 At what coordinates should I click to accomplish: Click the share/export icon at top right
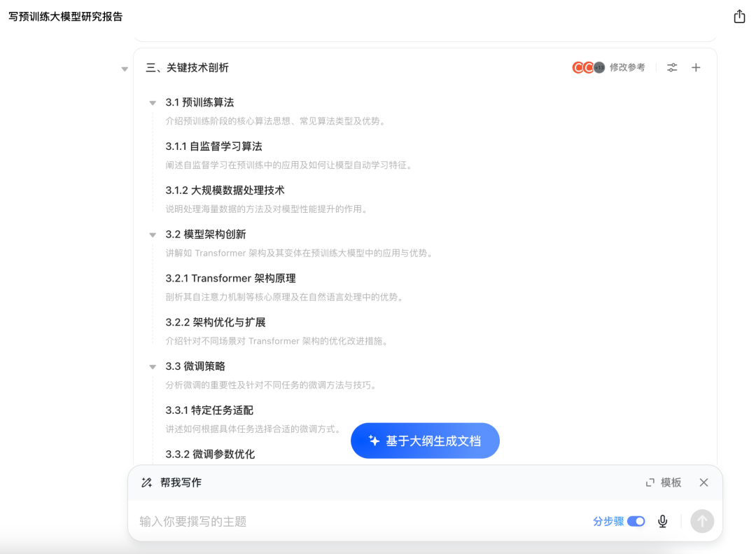coord(739,15)
